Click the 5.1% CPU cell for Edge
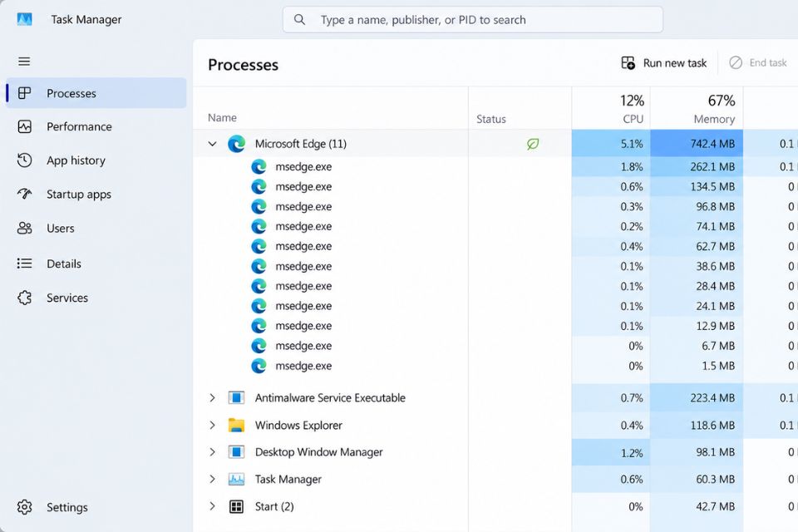This screenshot has width=798, height=532. [611, 144]
